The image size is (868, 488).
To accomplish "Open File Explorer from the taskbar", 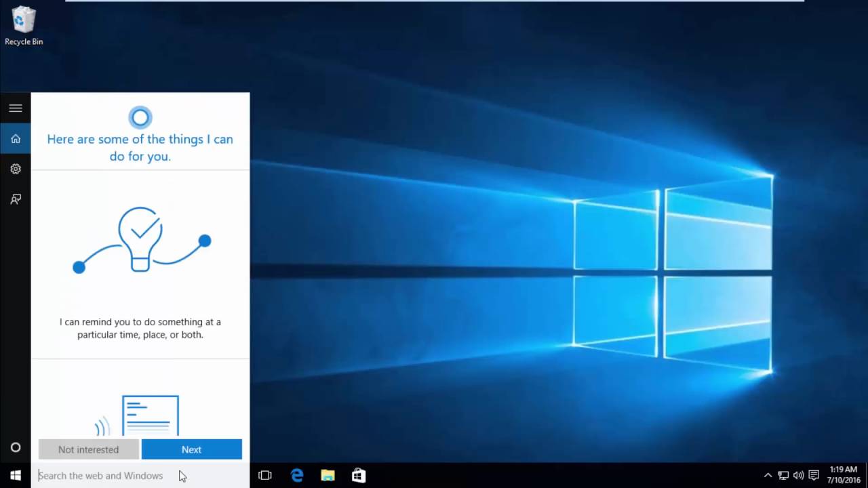I will (328, 476).
